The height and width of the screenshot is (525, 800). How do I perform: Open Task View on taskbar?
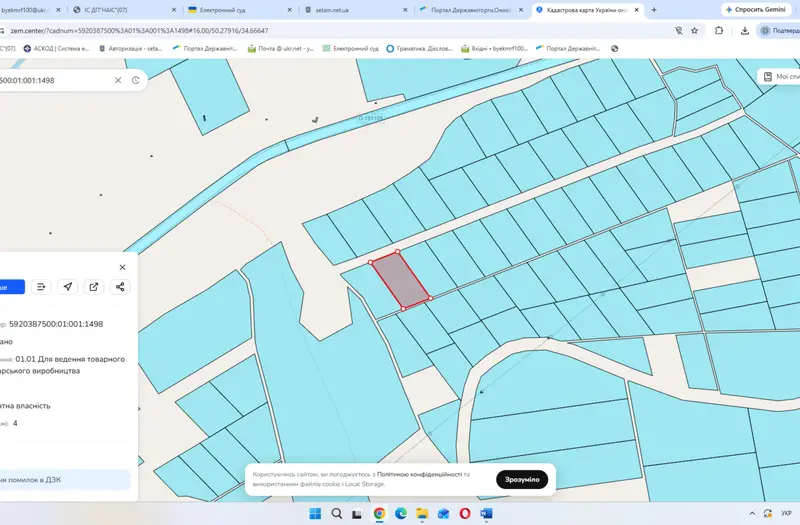point(357,513)
